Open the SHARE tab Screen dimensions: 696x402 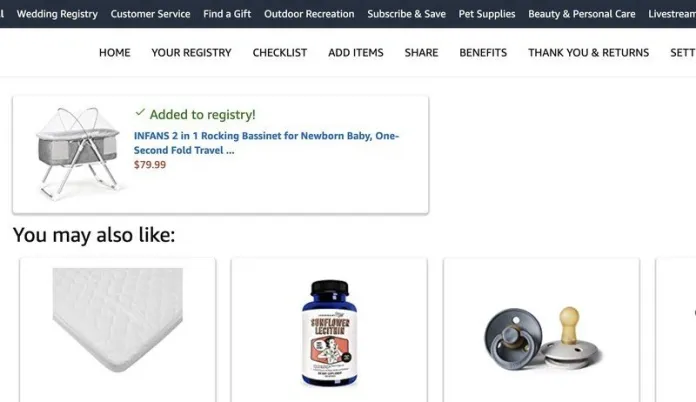pos(421,52)
